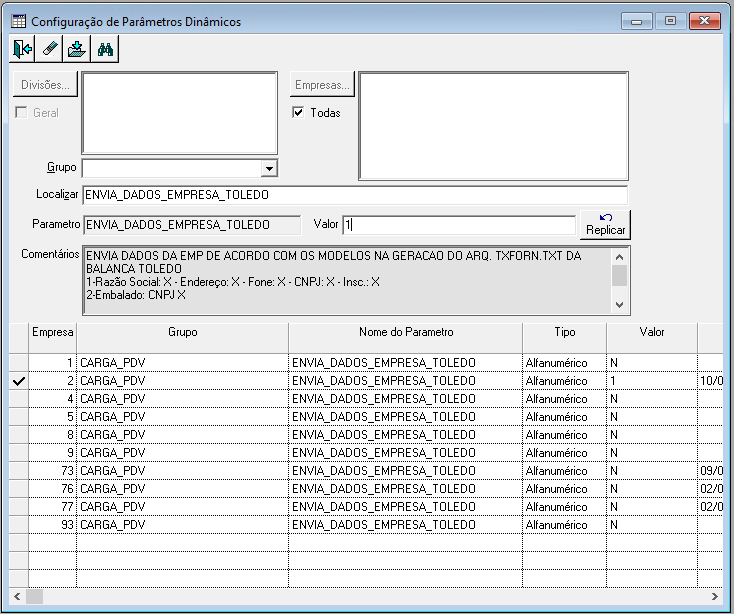Click Valor cell '1' in Empresa 2 row
The image size is (734, 614).
[x=652, y=381]
